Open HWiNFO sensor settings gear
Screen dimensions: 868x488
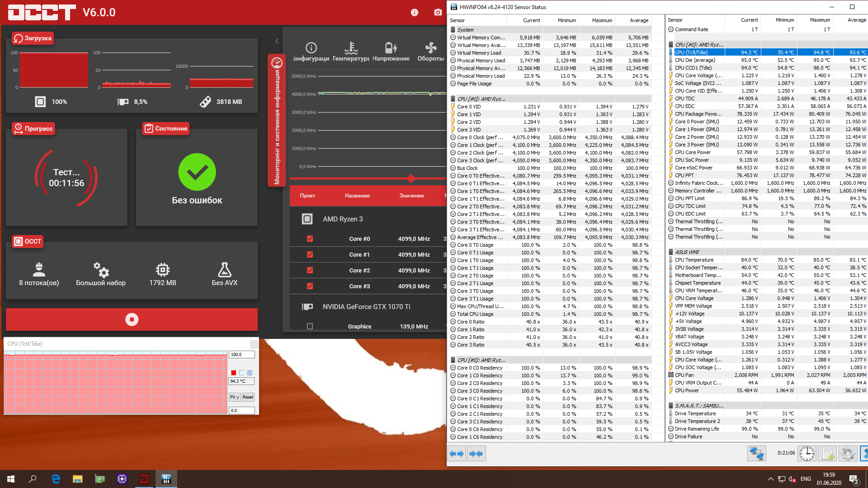848,453
